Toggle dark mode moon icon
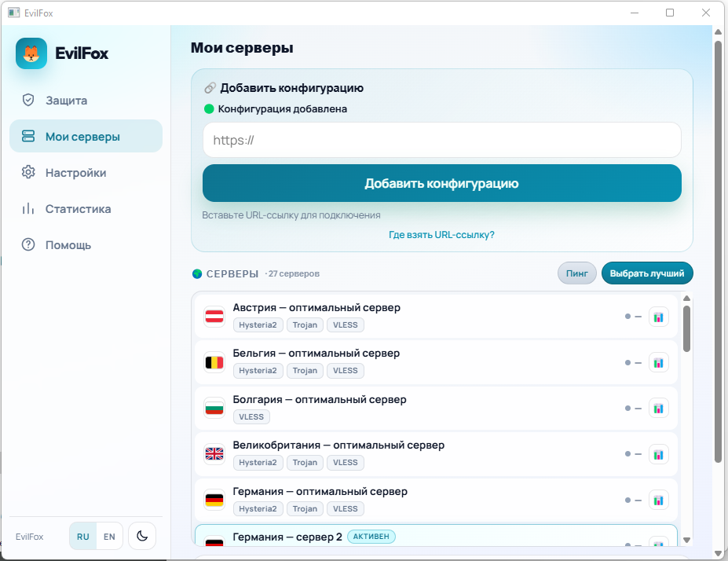The height and width of the screenshot is (561, 728). coord(142,536)
